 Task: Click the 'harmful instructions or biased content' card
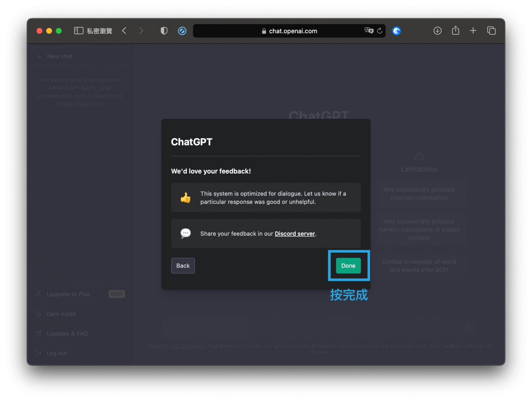point(419,230)
